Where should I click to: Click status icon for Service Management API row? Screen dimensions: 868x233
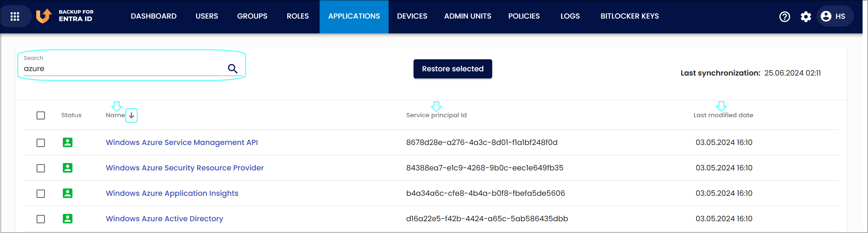pyautogui.click(x=68, y=142)
